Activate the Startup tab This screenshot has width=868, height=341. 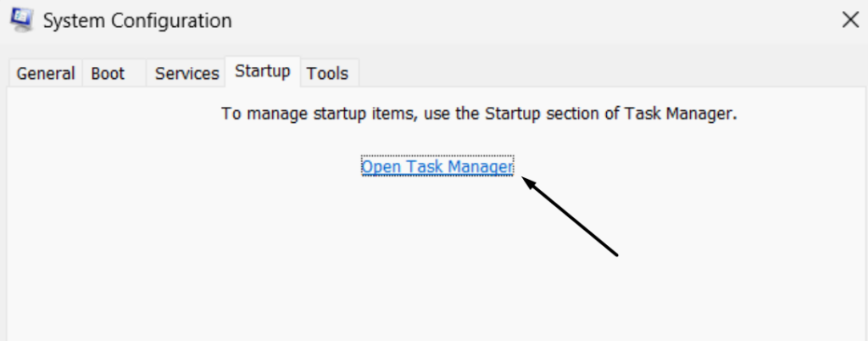pyautogui.click(x=263, y=71)
